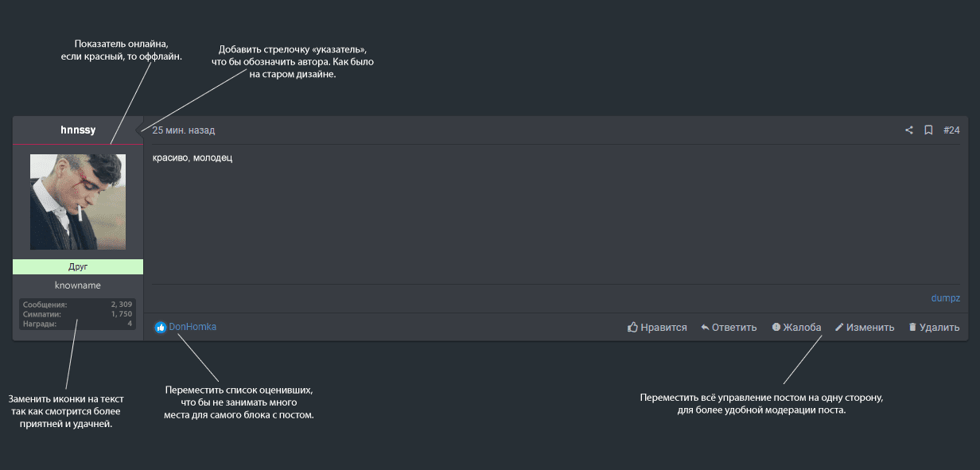Click the green Друг user banner
The image size is (980, 470).
pyautogui.click(x=78, y=267)
